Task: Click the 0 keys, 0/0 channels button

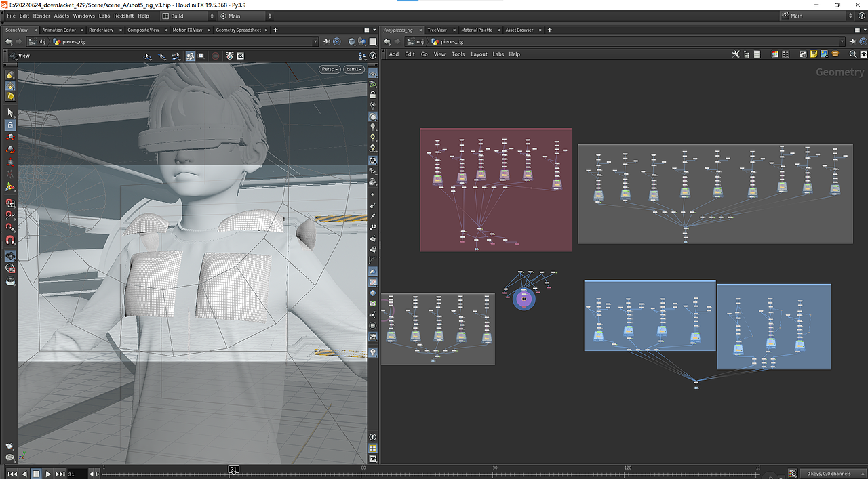Action: [833, 474]
